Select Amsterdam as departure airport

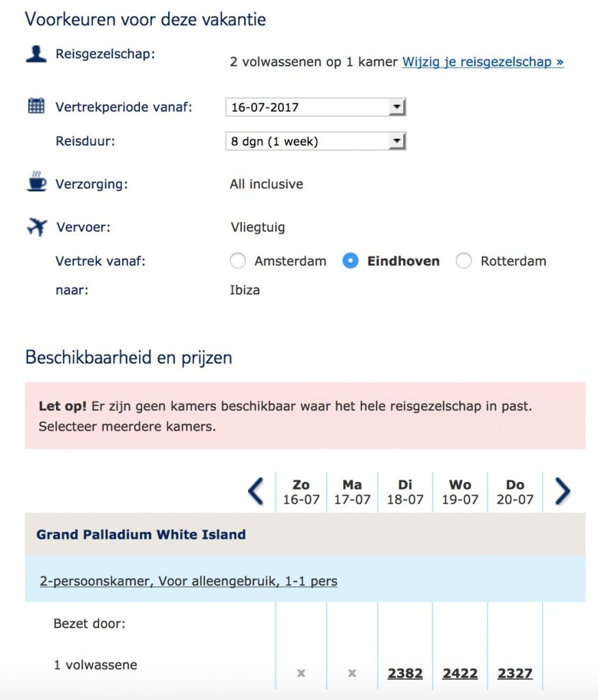tap(238, 261)
